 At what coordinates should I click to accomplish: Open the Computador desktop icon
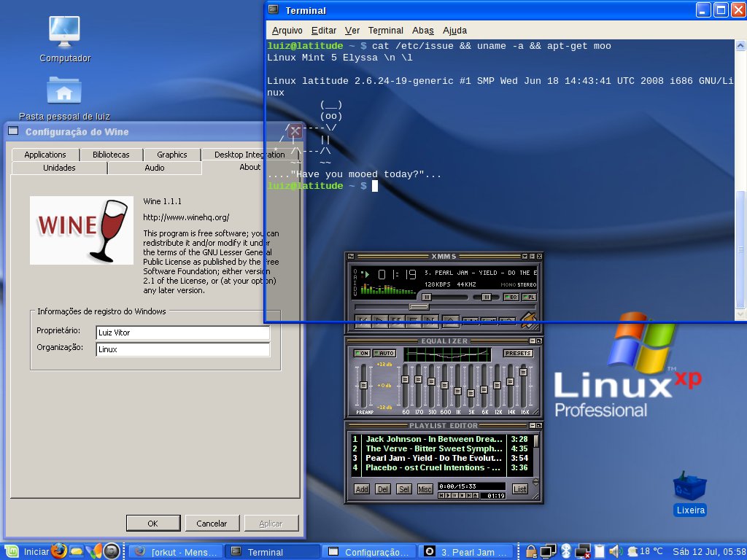65,39
